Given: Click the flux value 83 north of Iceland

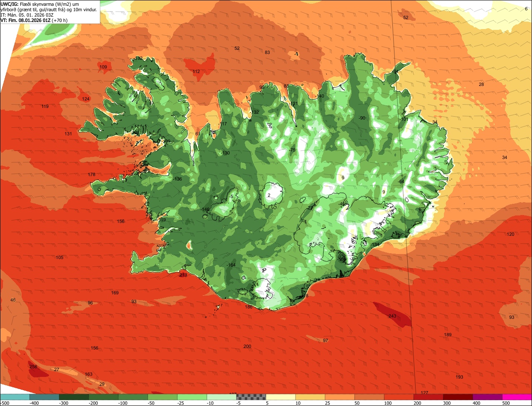Looking at the screenshot, I should pyautogui.click(x=267, y=52).
